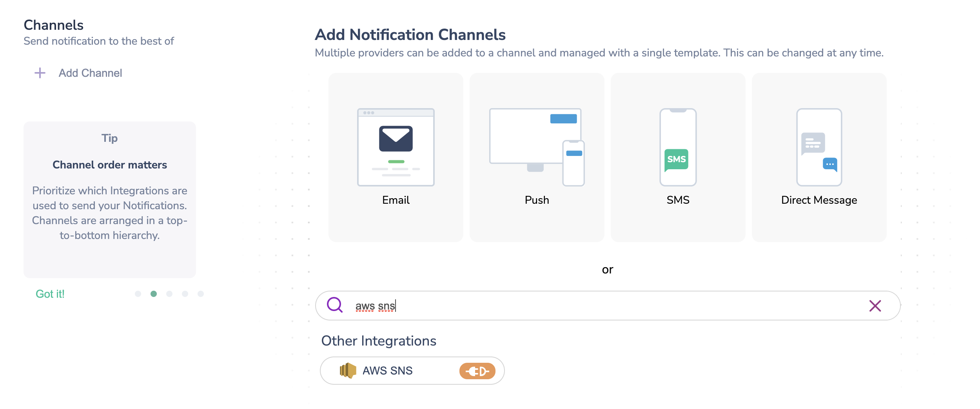Viewport: 980px width, 409px height.
Task: Select the last carousel dot under the tip
Action: click(201, 293)
